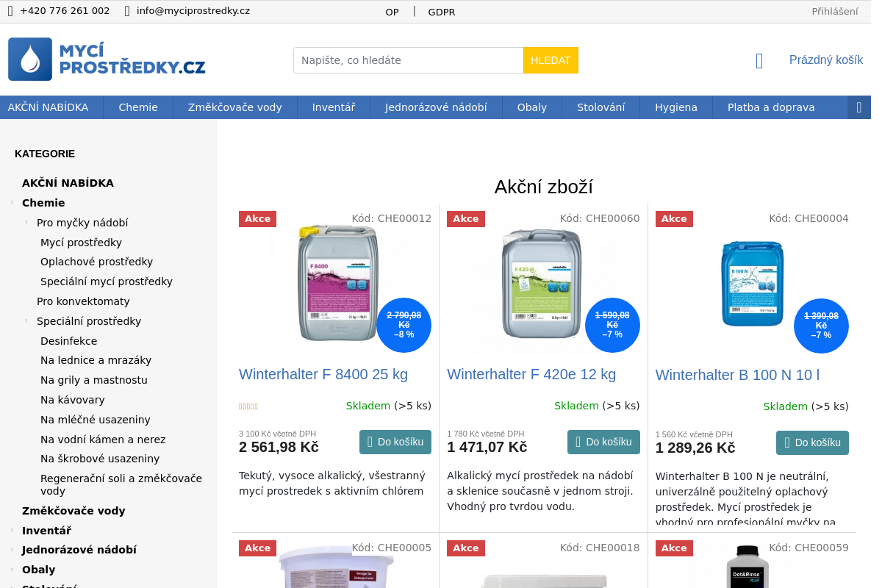Select Speciální mycí prostředky category
The width and height of the screenshot is (882, 588).
(107, 282)
